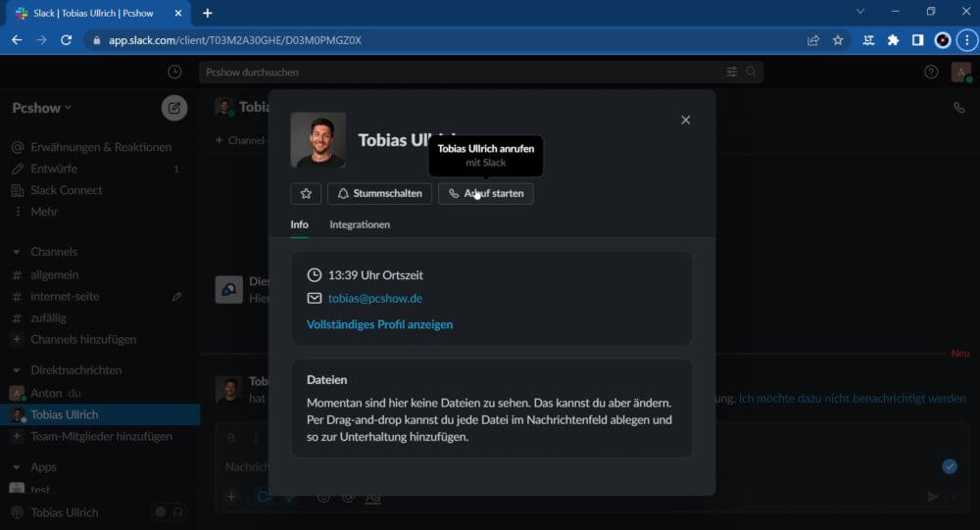
Task: Click Ich möchte dazu nicht benachrichtigt werden link
Action: point(852,398)
